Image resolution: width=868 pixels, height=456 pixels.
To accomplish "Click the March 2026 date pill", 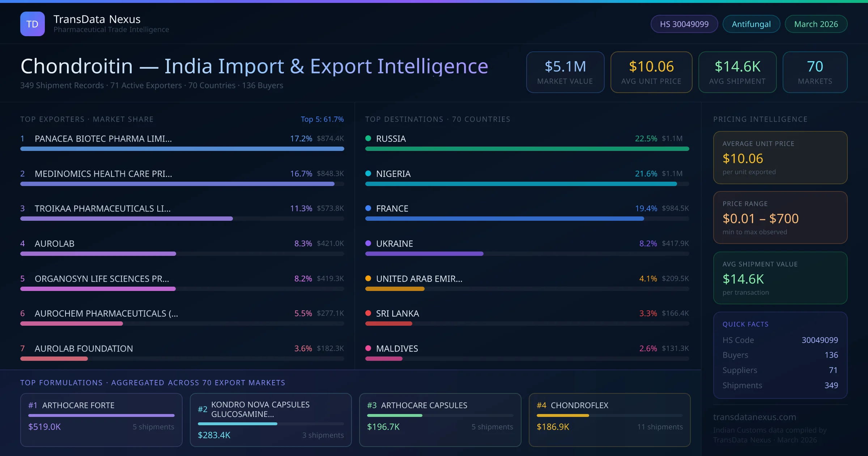I will pos(816,24).
